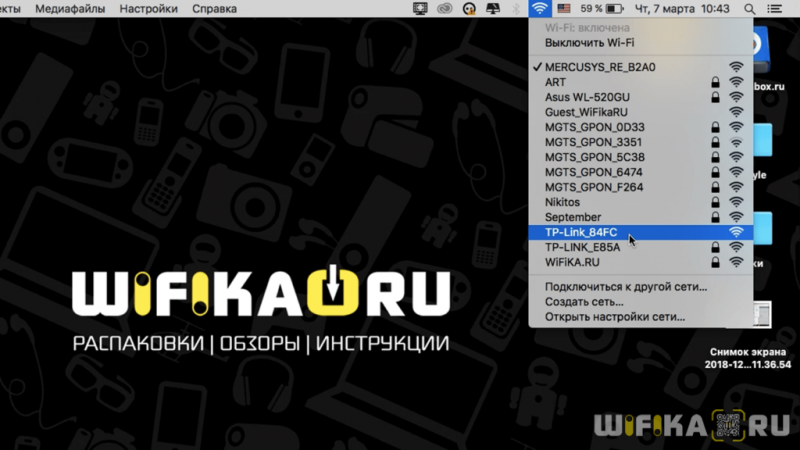Screen dimensions: 800x450
Task: Connect to MGTS_GPON_6474 network
Action: pos(640,172)
